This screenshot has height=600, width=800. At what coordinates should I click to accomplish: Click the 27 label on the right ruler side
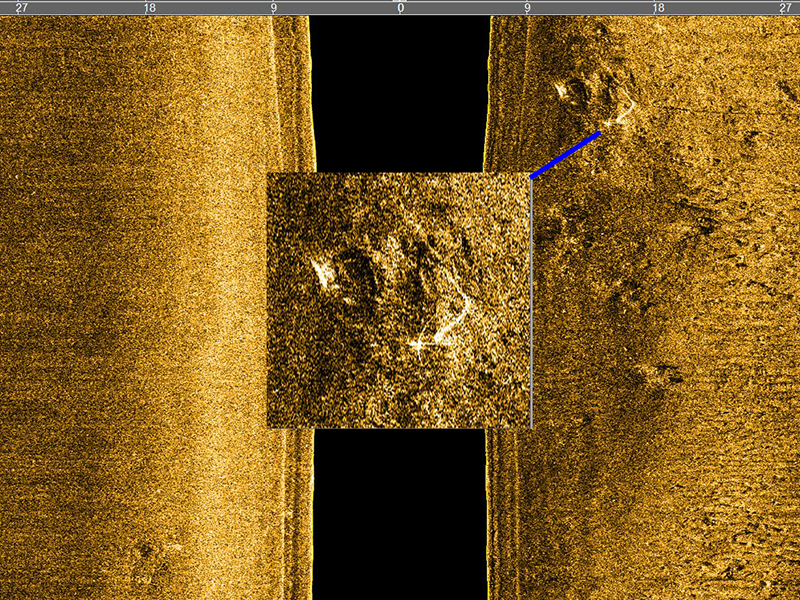(785, 8)
